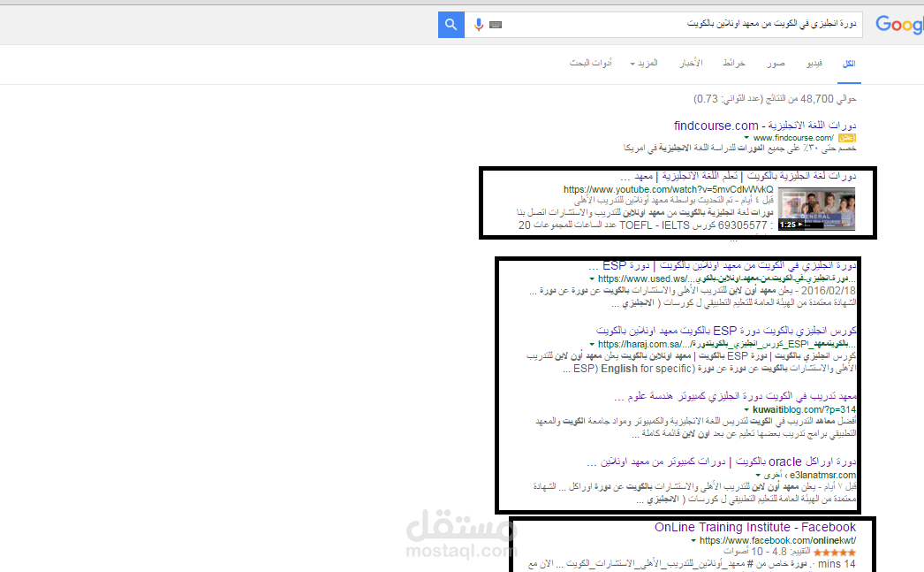The image size is (924, 572).
Task: Switch to the خرائط tab
Action: pos(734,63)
